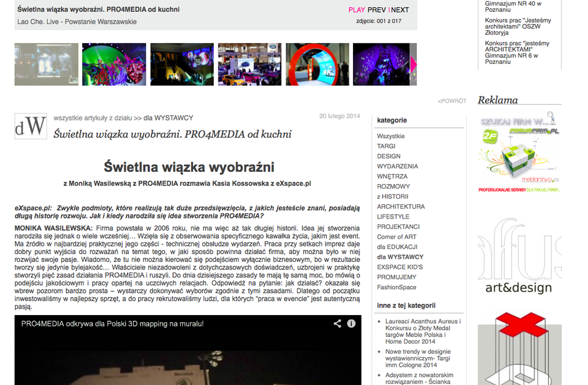This screenshot has width=588, height=385.
Task: Open the video info icon
Action: coord(351,323)
